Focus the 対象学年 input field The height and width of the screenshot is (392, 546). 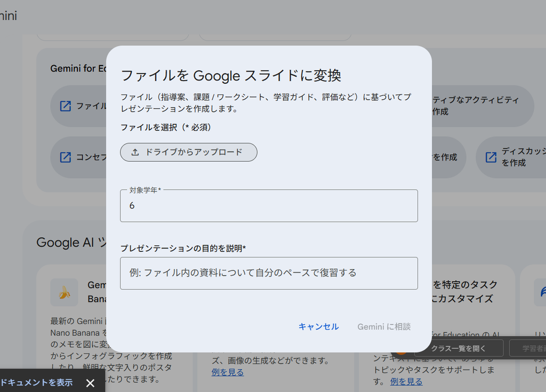click(269, 205)
